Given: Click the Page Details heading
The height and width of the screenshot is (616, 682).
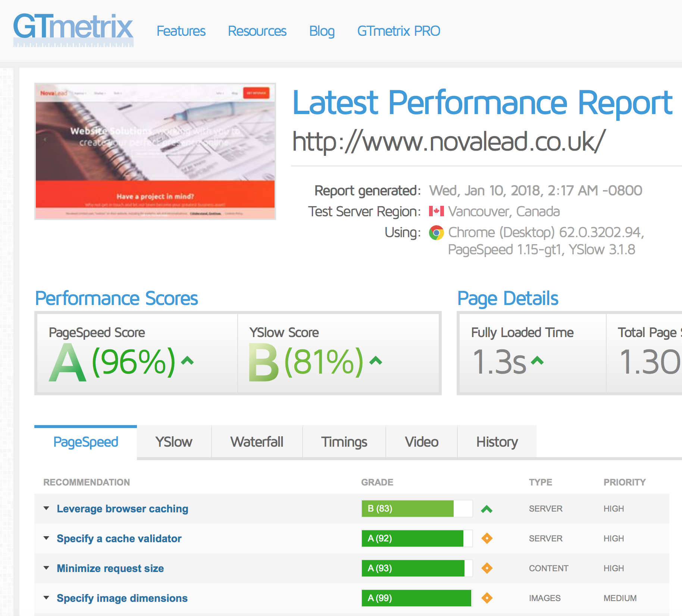Looking at the screenshot, I should coord(508,298).
